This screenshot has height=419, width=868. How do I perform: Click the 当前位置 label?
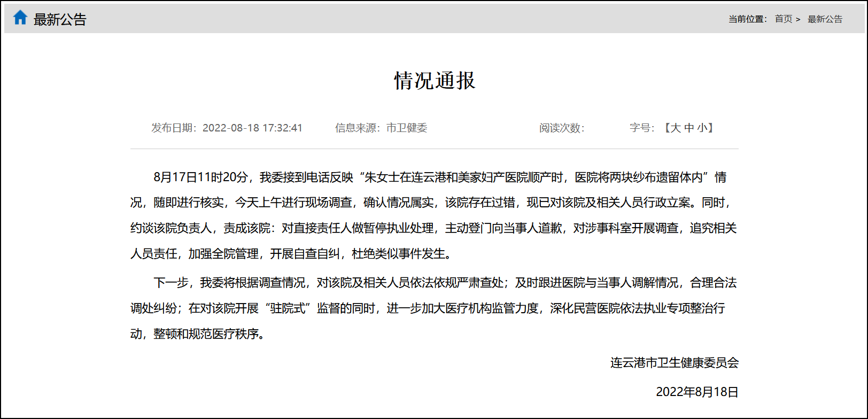[x=748, y=19]
